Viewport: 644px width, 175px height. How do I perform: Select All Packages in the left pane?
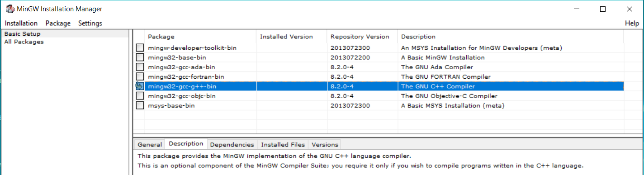coord(24,42)
